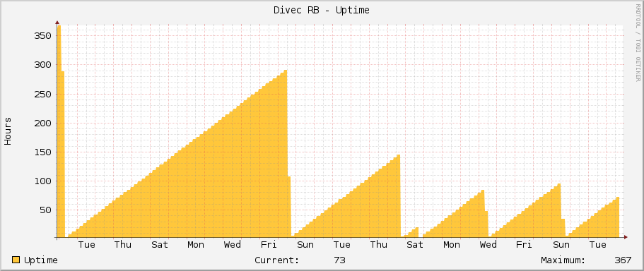Click the y-axis value '300'
Viewport: 644px width, 271px height.
(x=42, y=65)
